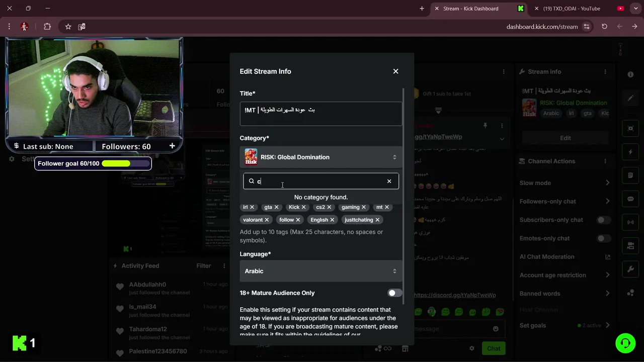Image resolution: width=644 pixels, height=362 pixels.
Task: Open new browser tab plus button
Action: 422,9
